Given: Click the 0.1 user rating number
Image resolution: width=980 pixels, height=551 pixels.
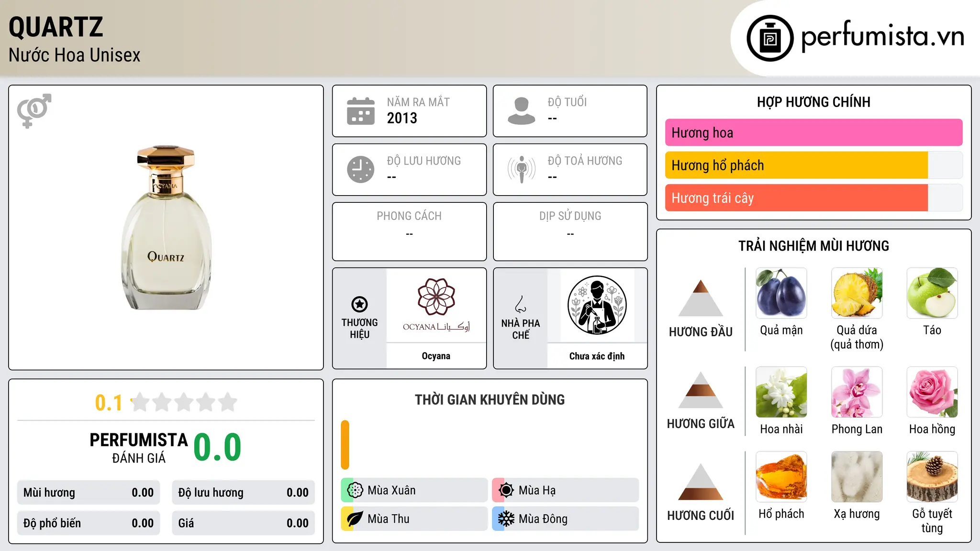Looking at the screenshot, I should [109, 403].
